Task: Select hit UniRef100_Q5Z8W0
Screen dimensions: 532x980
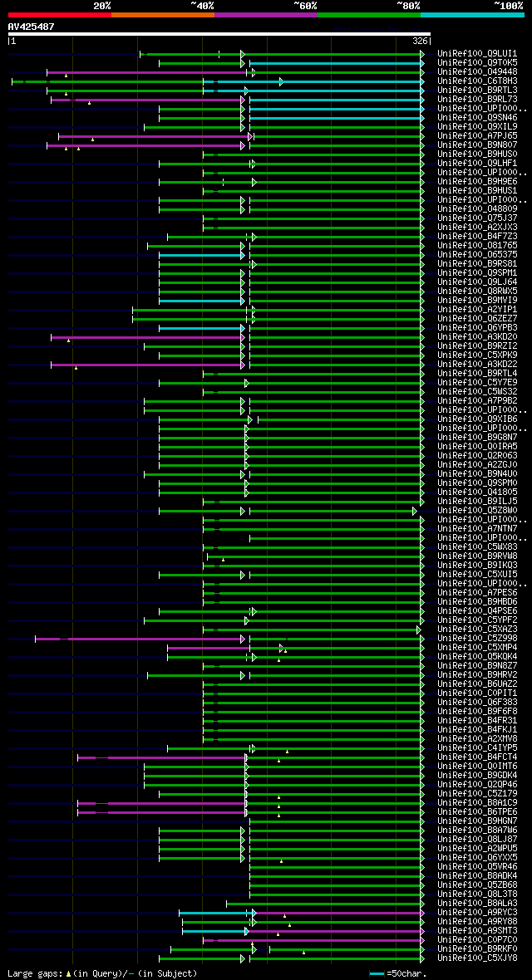Action: pos(477,511)
